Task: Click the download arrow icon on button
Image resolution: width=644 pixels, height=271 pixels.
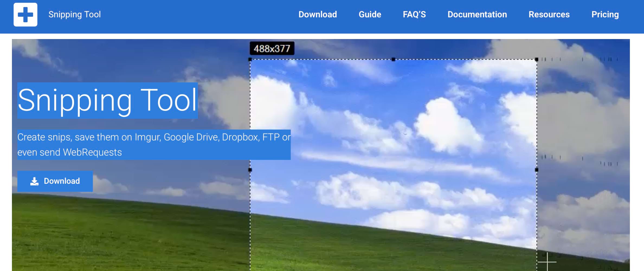Action: [x=34, y=181]
